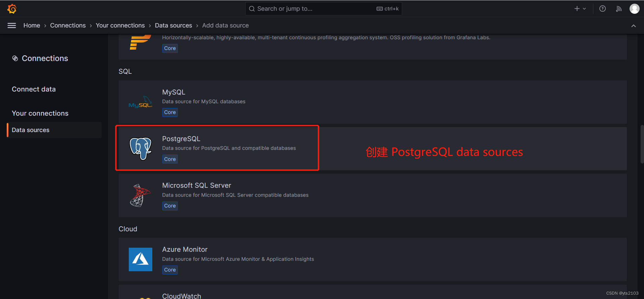Click the Core badge under MySQL
The image size is (644, 299).
[170, 112]
